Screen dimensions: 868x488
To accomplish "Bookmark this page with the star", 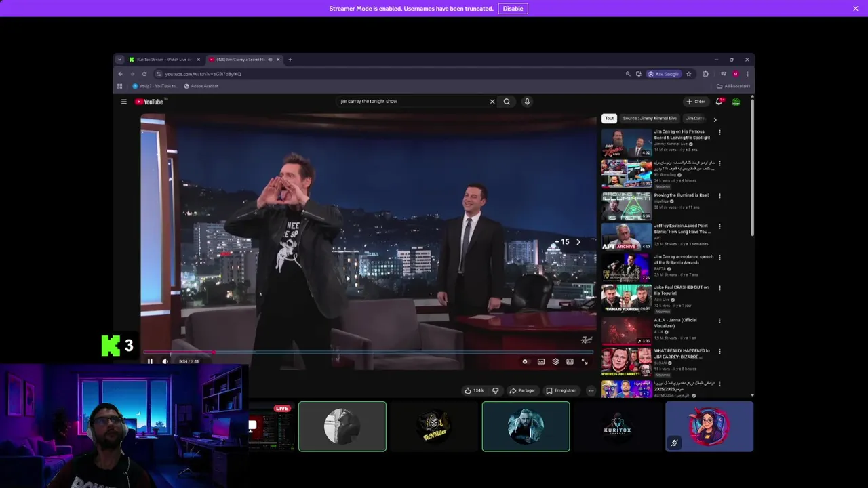I will click(x=689, y=74).
